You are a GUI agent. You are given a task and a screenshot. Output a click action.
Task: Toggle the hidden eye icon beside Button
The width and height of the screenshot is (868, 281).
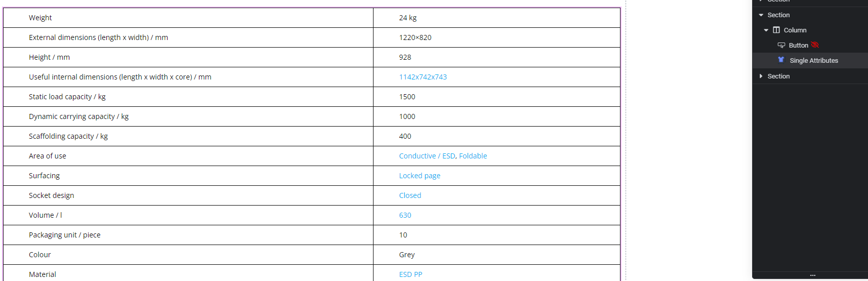(815, 45)
